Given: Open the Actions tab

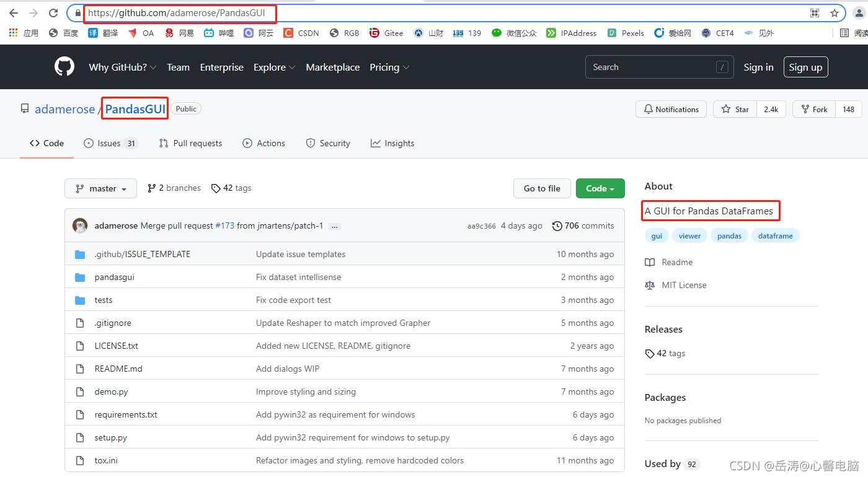Looking at the screenshot, I should pos(264,143).
